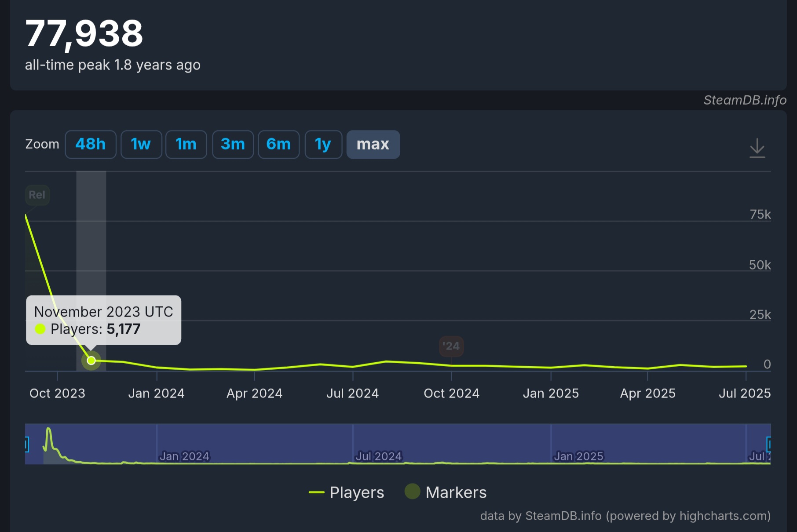797x532 pixels.
Task: Set chart zoom to 1m
Action: pos(186,144)
